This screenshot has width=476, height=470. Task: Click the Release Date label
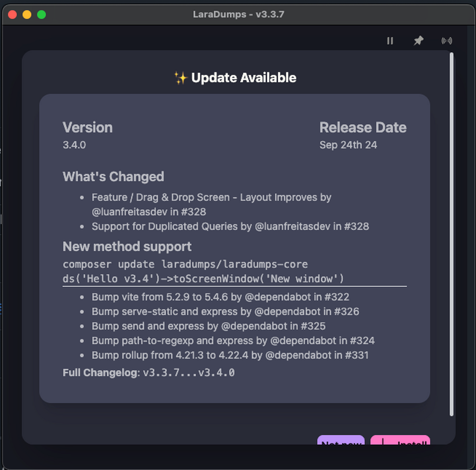point(363,127)
